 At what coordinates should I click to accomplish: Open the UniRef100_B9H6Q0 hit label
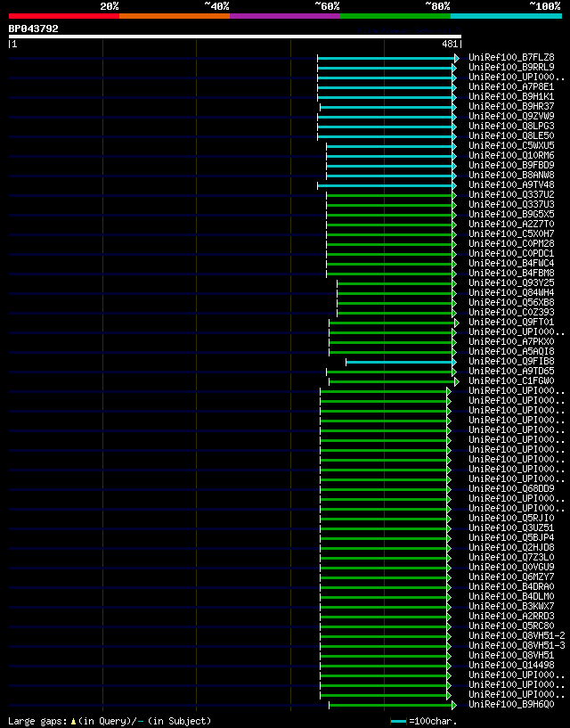pyautogui.click(x=511, y=704)
